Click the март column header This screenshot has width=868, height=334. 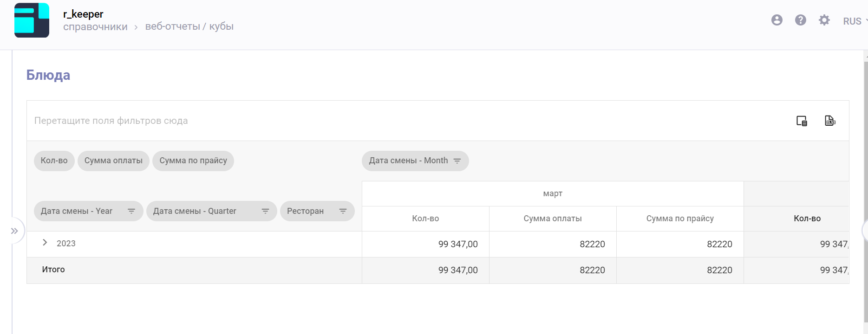[x=552, y=194]
